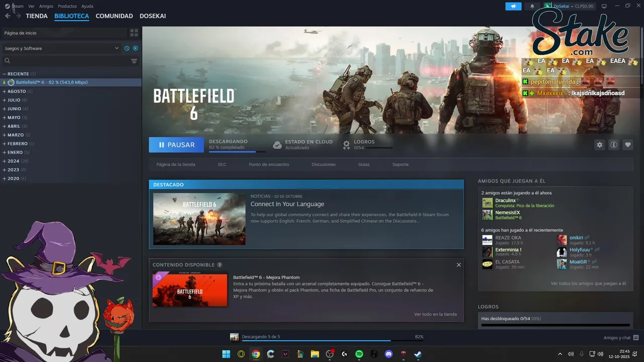Click the DESCARGANDO progress bar
The image size is (644, 362).
238,151
